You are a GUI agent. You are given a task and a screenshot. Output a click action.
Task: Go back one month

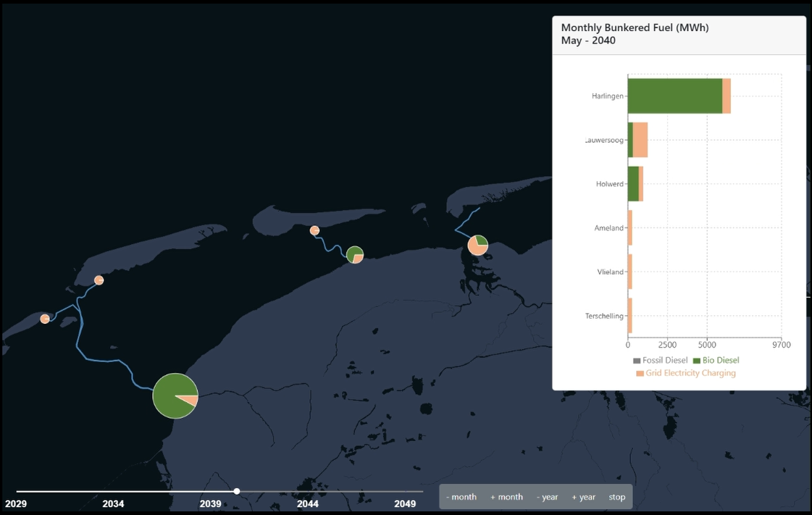click(x=461, y=497)
